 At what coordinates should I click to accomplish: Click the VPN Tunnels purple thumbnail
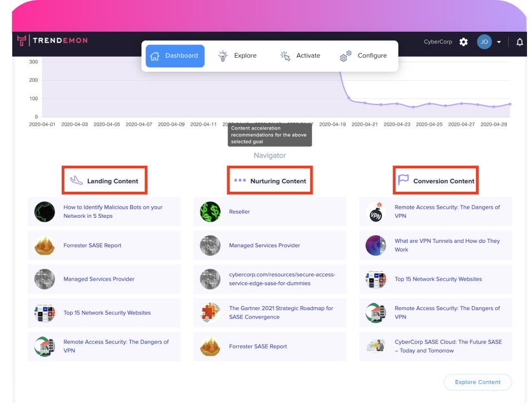[376, 245]
